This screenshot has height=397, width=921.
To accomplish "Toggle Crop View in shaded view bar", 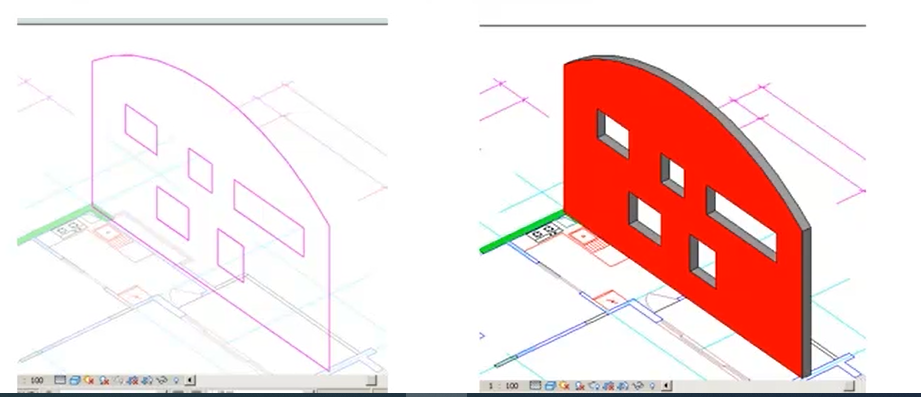I will 609,386.
